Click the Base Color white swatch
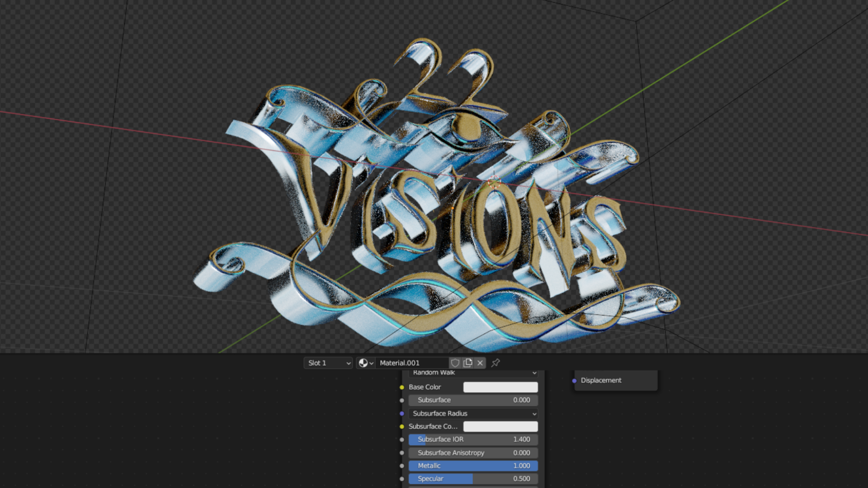The width and height of the screenshot is (868, 488). coord(500,387)
